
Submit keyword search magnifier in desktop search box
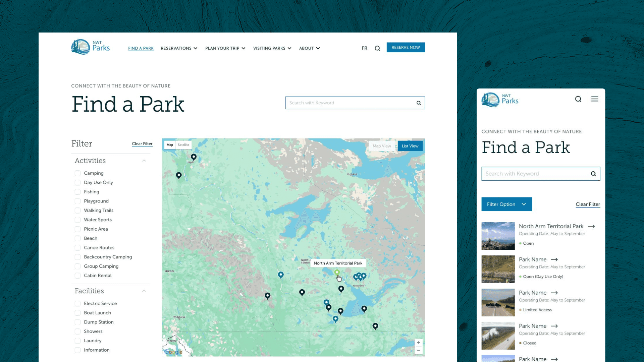click(x=419, y=103)
